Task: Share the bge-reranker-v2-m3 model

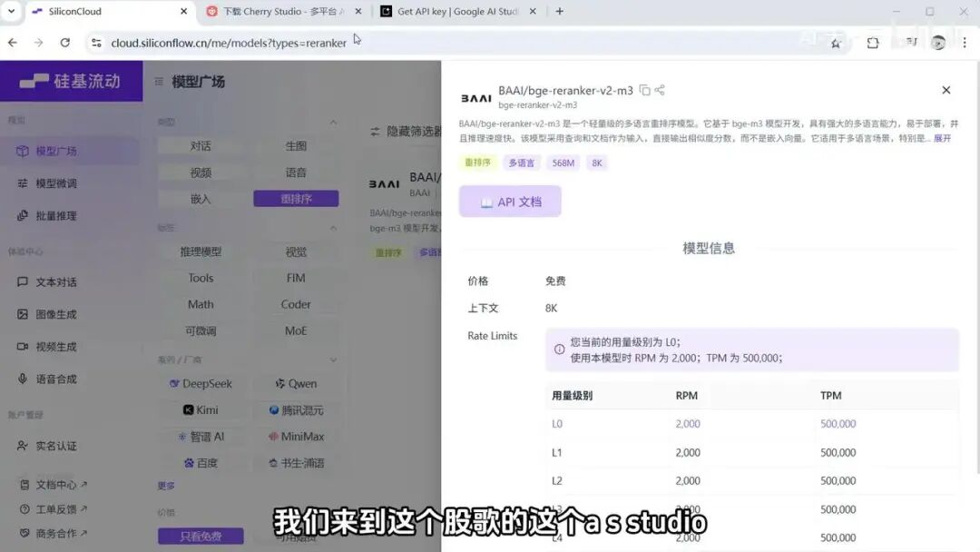Action: 660,90
